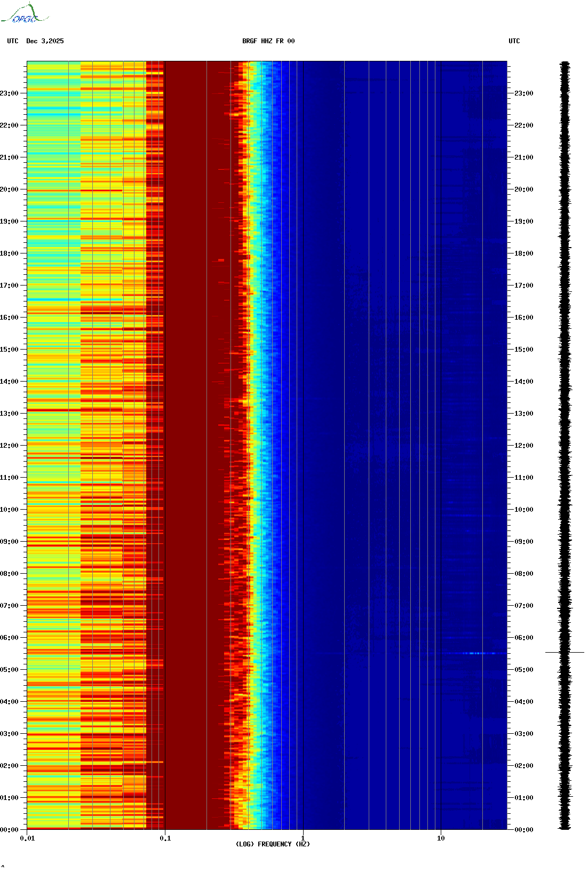Click the Dec 3,2025 date label
Image resolution: width=588 pixels, height=872 pixels.
click(x=45, y=41)
